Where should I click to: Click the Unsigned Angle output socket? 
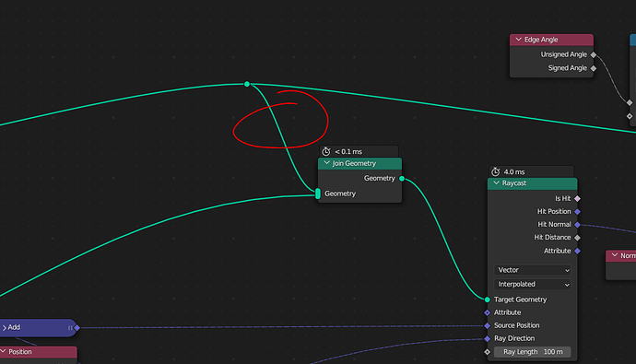[594, 54]
